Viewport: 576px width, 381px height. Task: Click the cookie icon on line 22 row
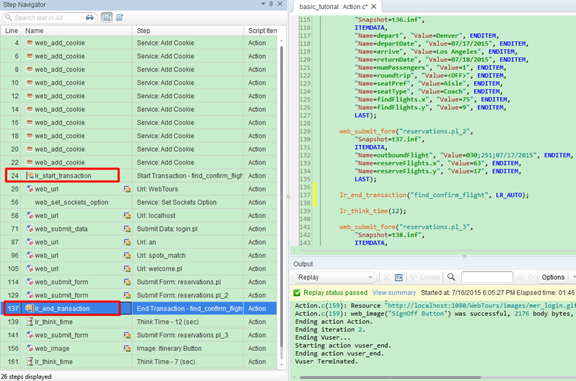point(29,162)
